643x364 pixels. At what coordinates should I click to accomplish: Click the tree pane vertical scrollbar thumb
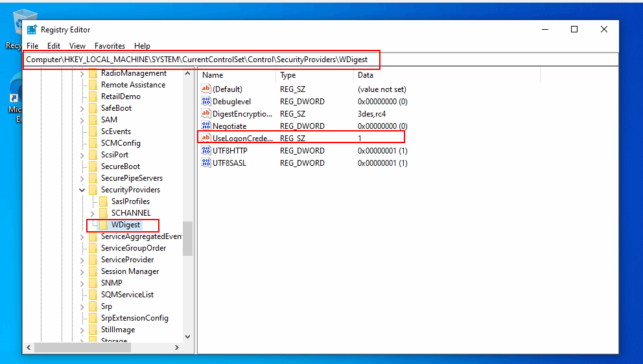pos(188,238)
